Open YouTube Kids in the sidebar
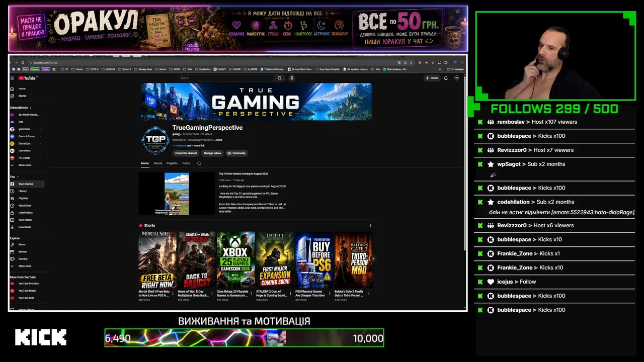644x362 pixels. click(x=26, y=298)
